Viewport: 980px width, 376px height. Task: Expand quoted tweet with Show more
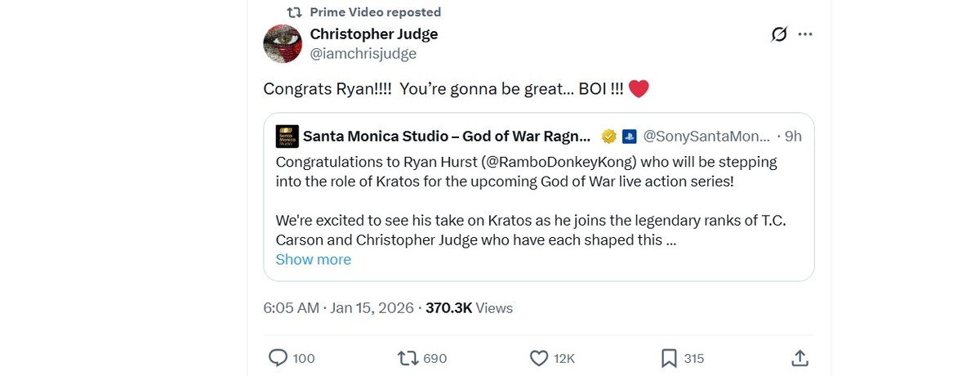point(313,260)
